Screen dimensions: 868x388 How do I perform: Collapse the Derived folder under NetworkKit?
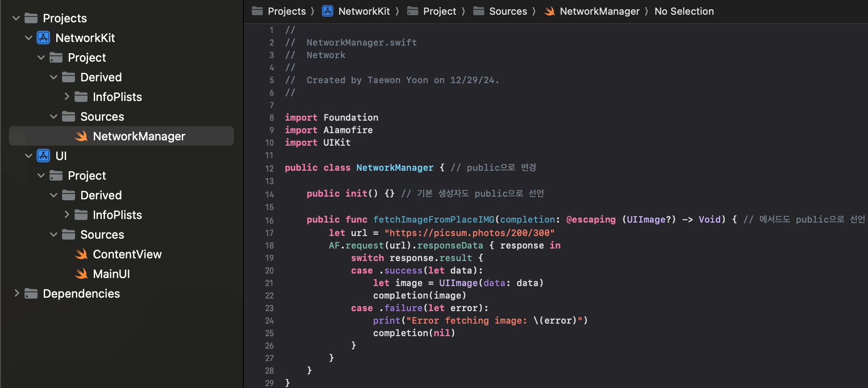tap(54, 77)
